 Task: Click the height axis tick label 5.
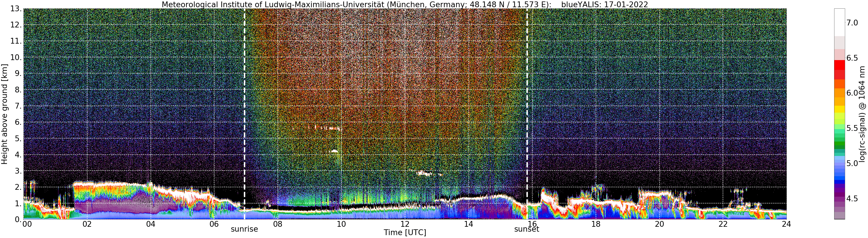[x=18, y=138]
